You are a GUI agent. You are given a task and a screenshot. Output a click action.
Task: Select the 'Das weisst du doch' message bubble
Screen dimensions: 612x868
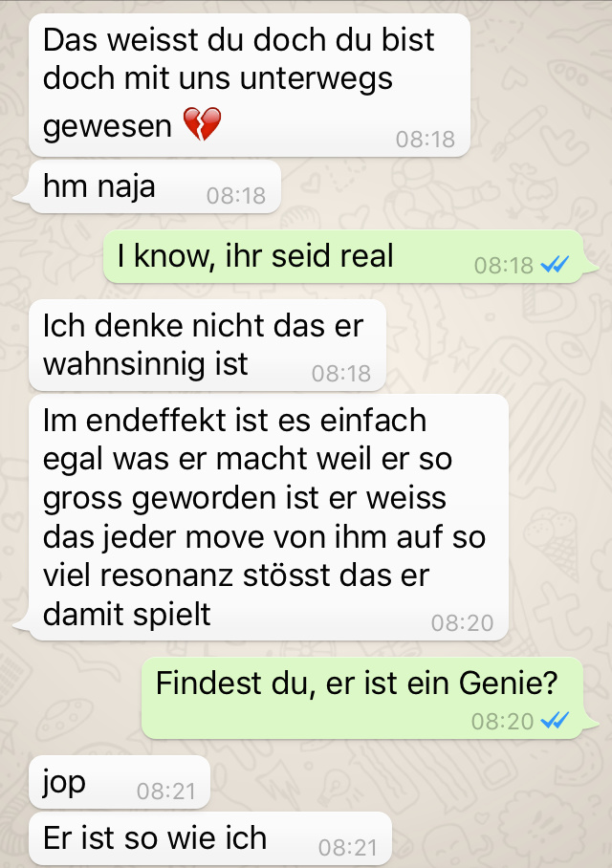pyautogui.click(x=250, y=85)
